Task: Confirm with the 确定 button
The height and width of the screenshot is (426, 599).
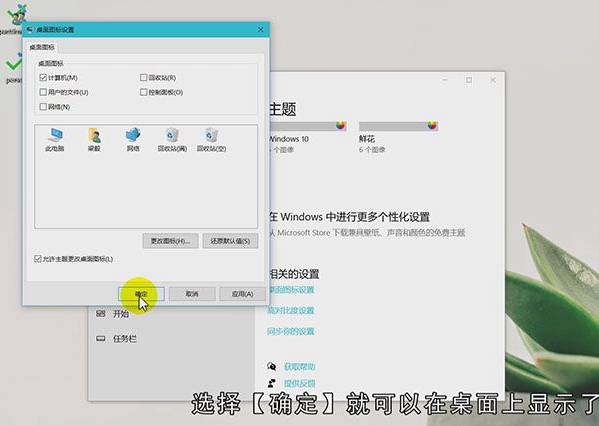Action: click(x=141, y=294)
